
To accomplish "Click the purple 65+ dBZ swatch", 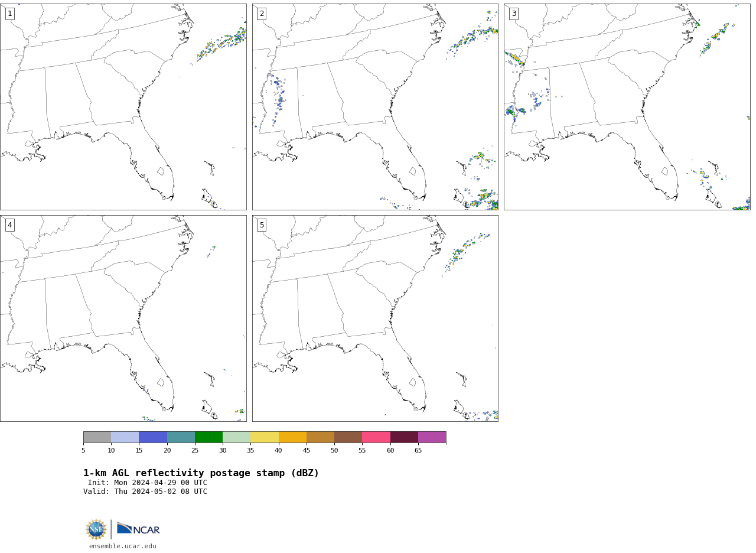I will pyautogui.click(x=432, y=437).
